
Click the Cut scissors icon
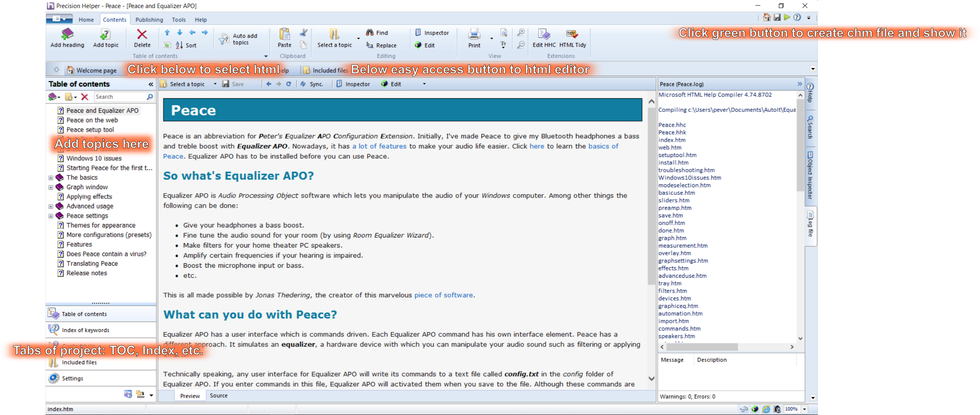click(x=304, y=33)
